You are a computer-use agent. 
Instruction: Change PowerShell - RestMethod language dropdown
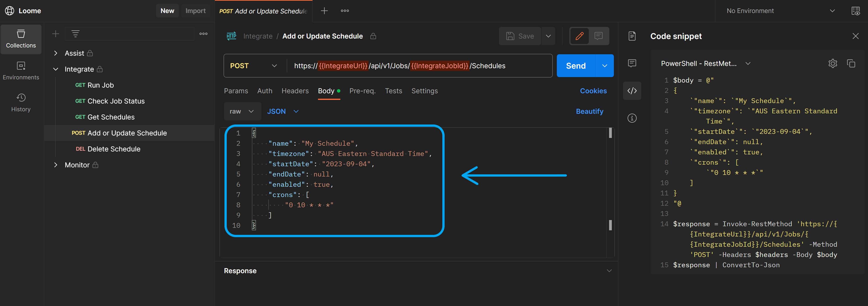tap(706, 63)
